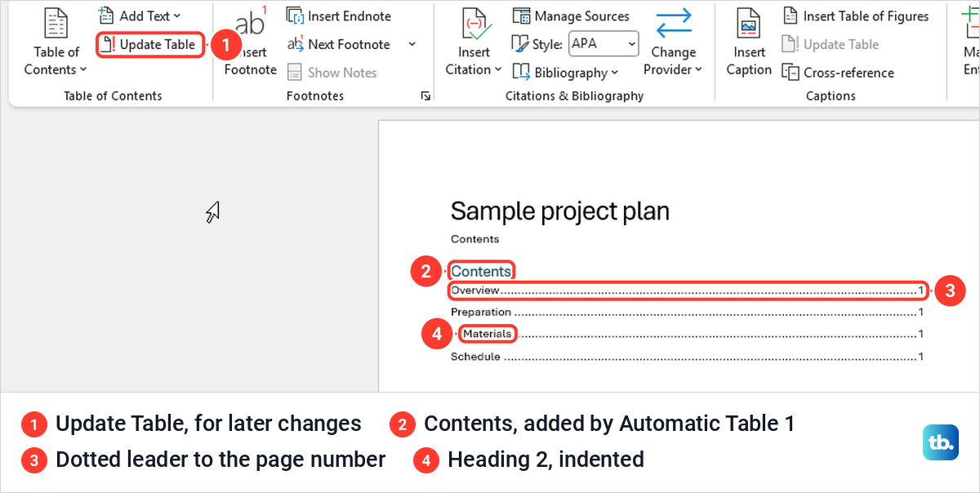Screen dimensions: 980x493
Task: Click small Contents text under title
Action: [474, 239]
